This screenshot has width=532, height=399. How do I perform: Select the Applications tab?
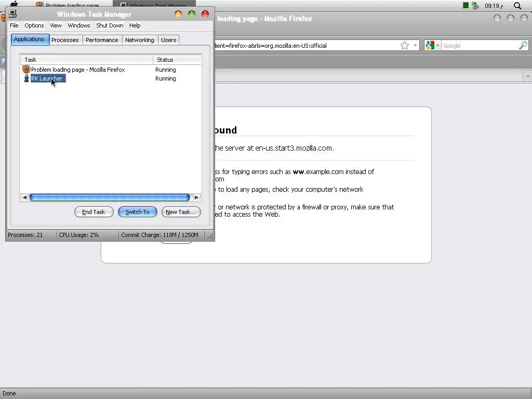tap(30, 39)
